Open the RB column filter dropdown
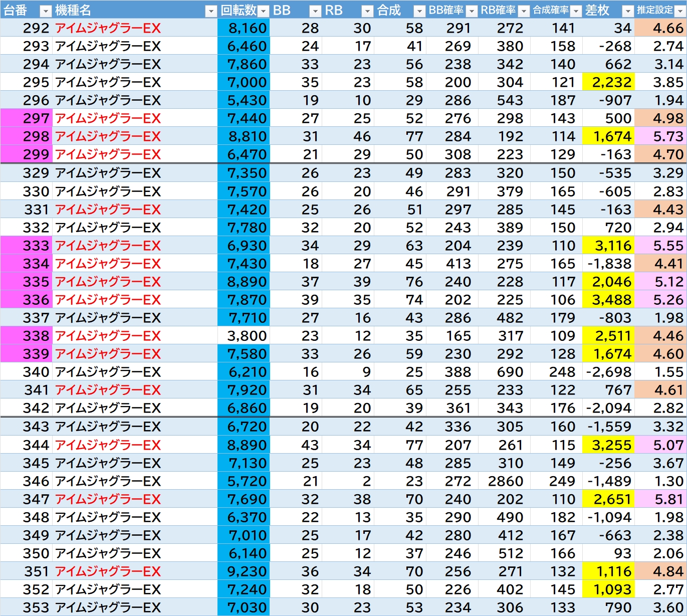This screenshot has width=687, height=616. coord(367,11)
